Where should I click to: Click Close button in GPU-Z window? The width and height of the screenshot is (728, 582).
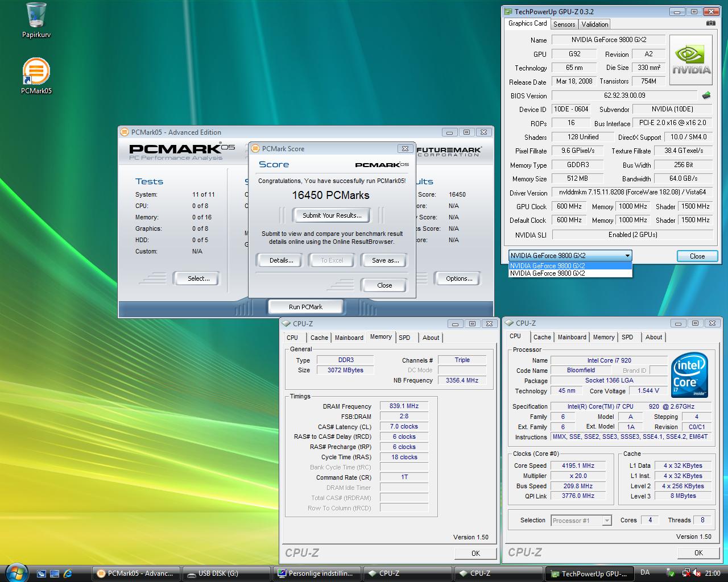tap(697, 256)
